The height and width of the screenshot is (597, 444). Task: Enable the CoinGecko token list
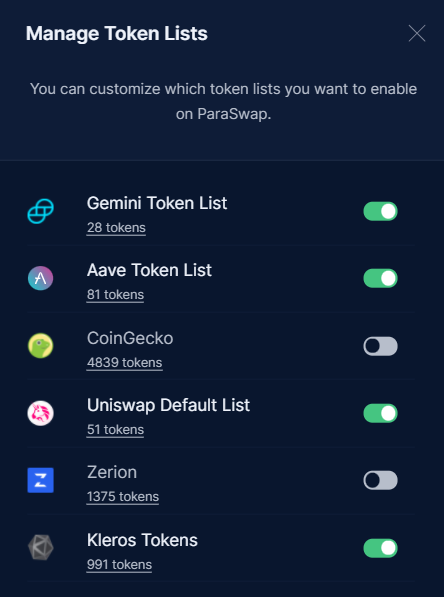(x=380, y=346)
